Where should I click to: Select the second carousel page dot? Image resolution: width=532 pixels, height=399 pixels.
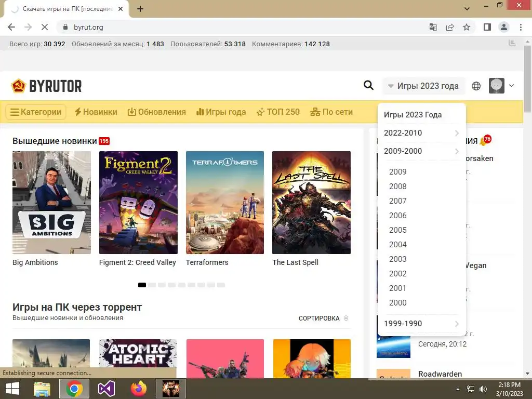coord(152,285)
